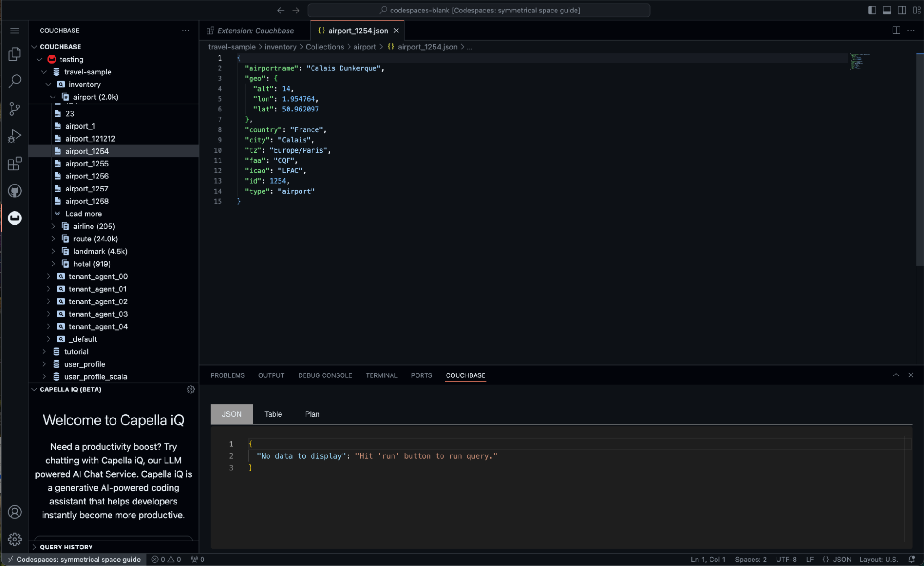Viewport: 924px width, 566px height.
Task: Open the GitHub view icon
Action: 15,191
